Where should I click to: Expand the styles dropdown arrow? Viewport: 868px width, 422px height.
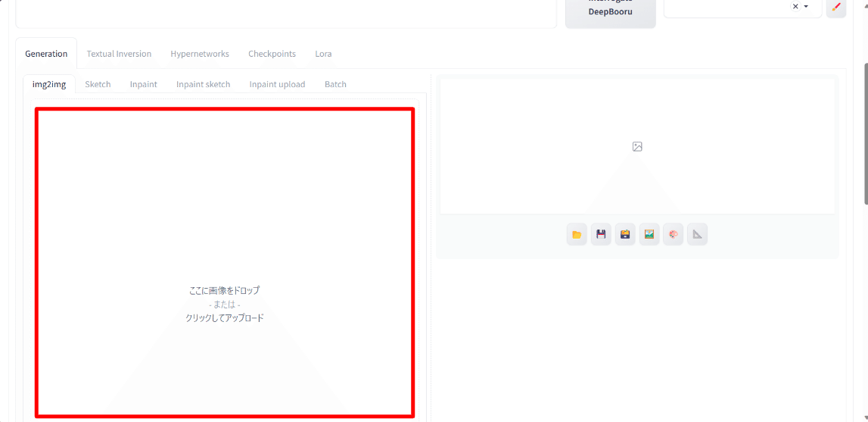pyautogui.click(x=806, y=6)
